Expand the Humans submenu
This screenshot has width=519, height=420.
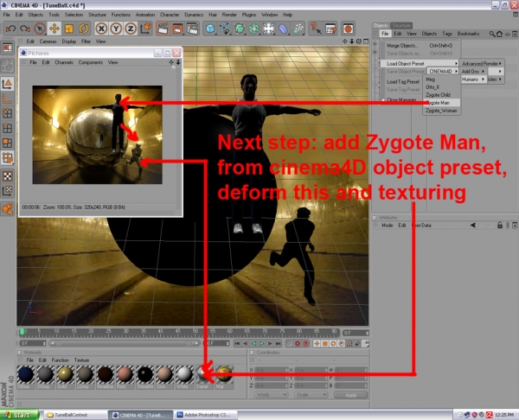click(472, 80)
